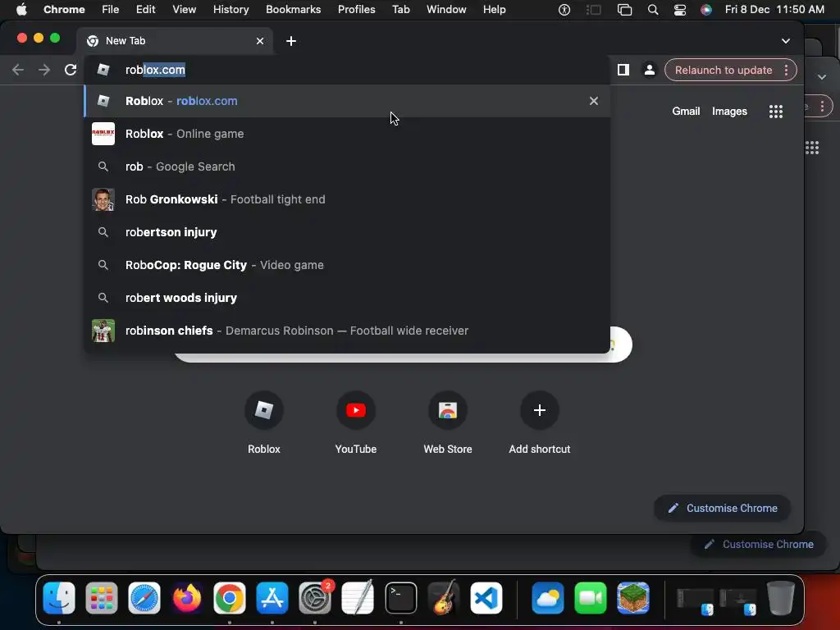The height and width of the screenshot is (630, 840).
Task: Click the Customise Chrome button in the front window
Action: 722,508
